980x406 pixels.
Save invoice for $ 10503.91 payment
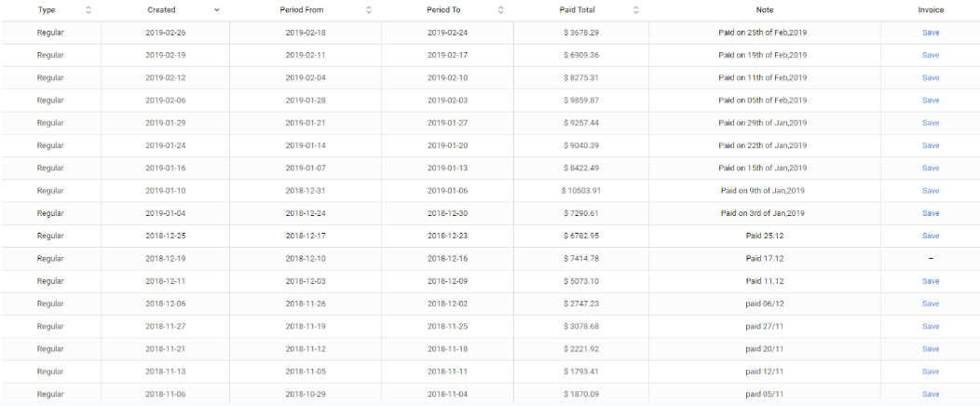point(930,191)
